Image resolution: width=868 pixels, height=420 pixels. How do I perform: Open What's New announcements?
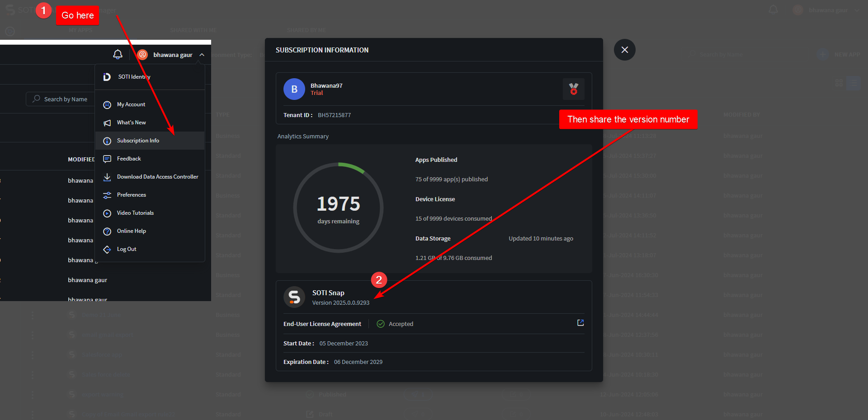pos(131,123)
